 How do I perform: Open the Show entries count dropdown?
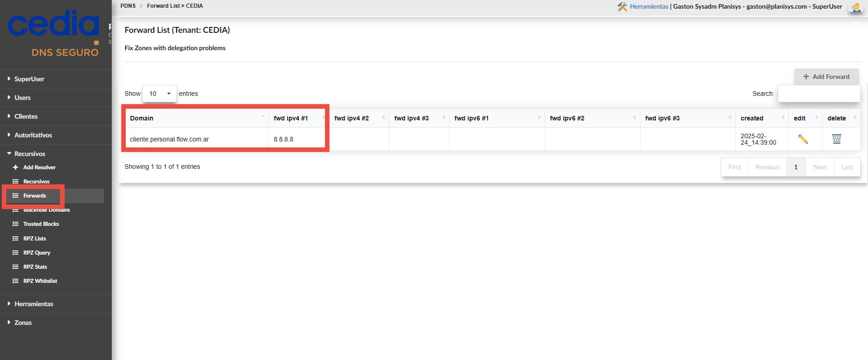coord(159,94)
